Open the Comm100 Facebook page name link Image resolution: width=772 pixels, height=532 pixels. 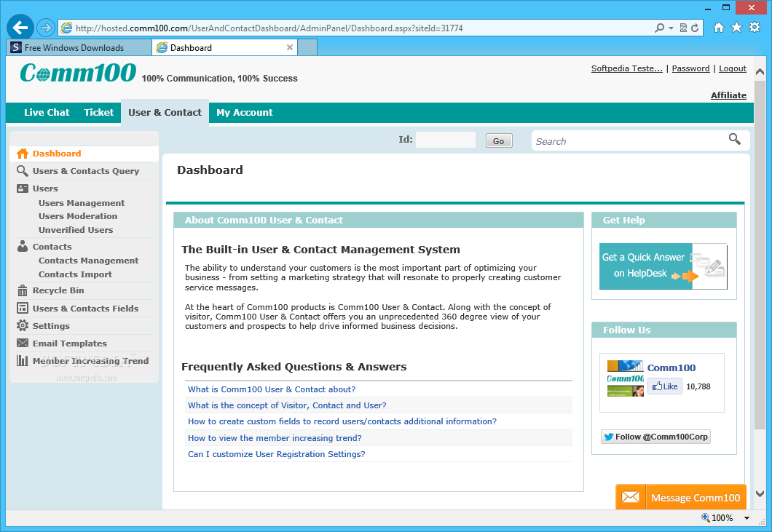tap(671, 368)
